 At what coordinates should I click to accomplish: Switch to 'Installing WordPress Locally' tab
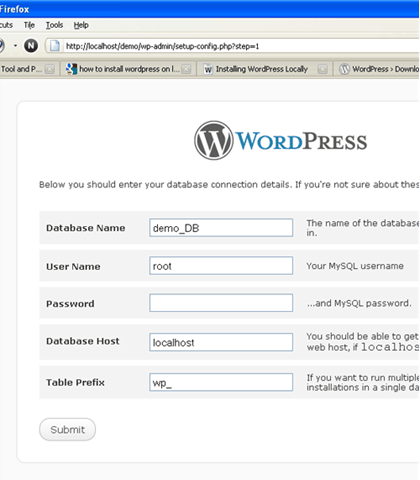click(265, 69)
